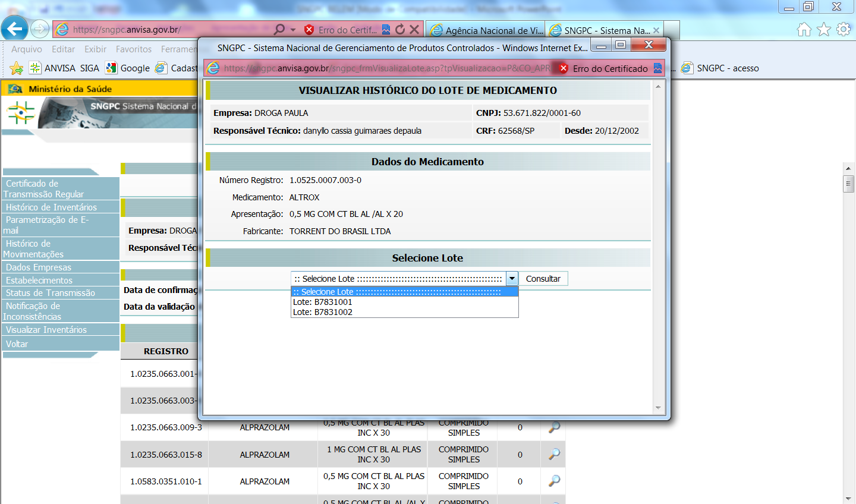Click Erro do Certificado in popup window
This screenshot has height=504, width=856.
pos(603,68)
